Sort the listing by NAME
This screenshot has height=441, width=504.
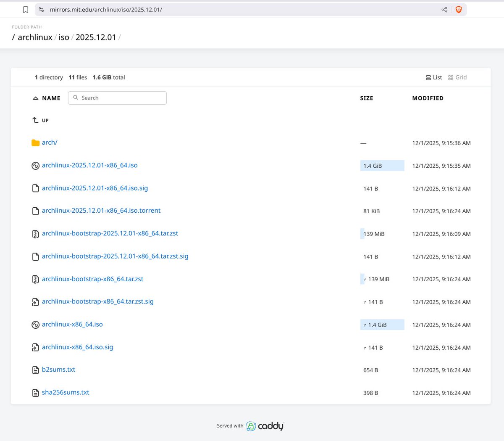point(51,98)
